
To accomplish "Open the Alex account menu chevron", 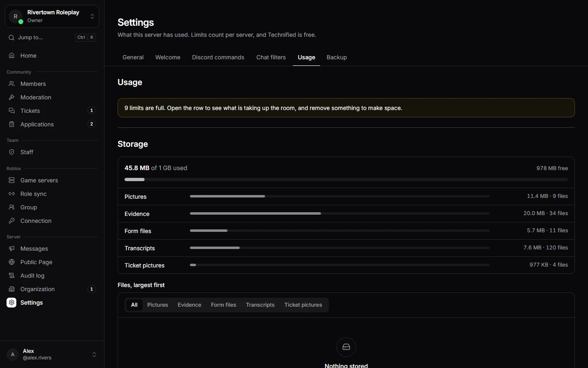I will point(94,355).
